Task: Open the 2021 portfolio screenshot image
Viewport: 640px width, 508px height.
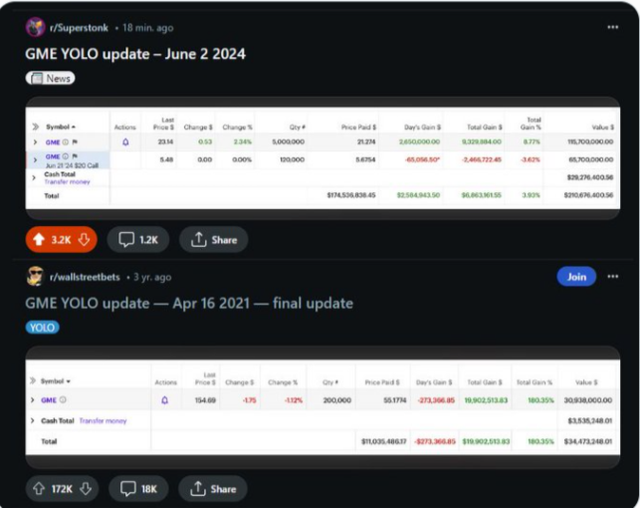Action: [x=323, y=408]
